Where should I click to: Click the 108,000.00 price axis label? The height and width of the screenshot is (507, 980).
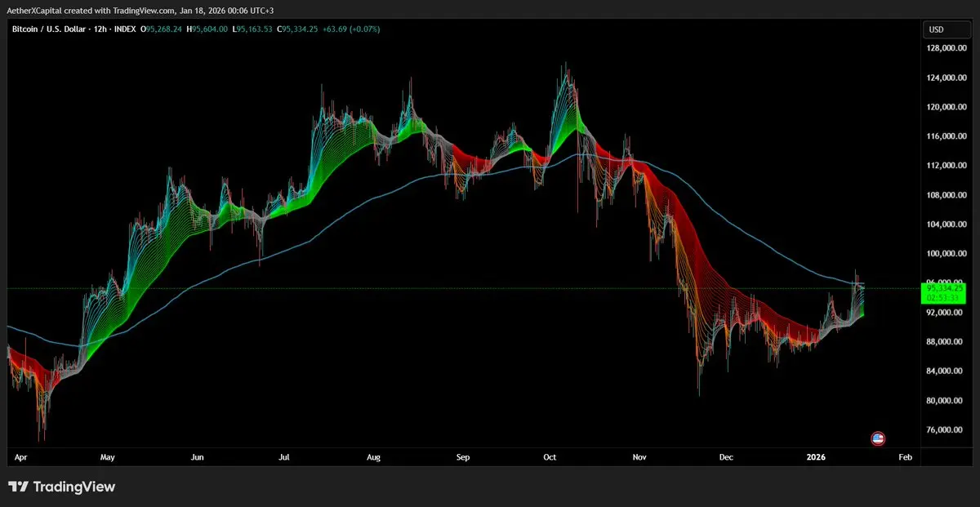point(946,195)
